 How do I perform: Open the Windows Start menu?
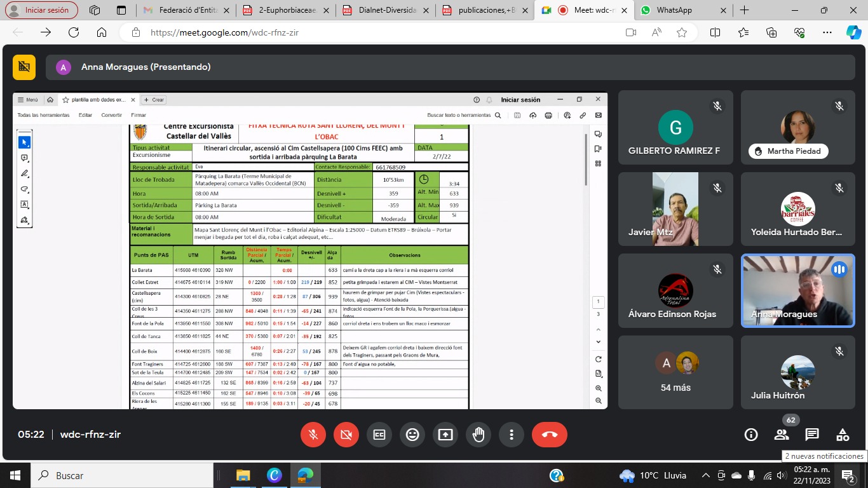15,475
